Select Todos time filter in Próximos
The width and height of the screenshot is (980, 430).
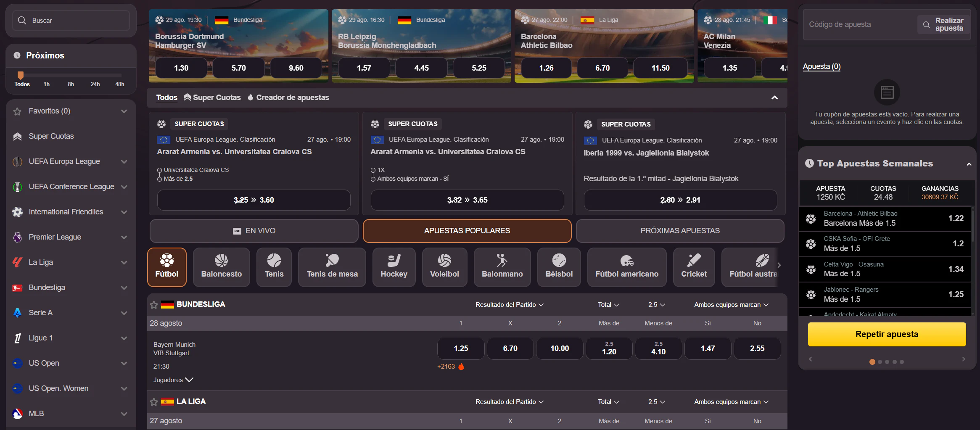[22, 84]
